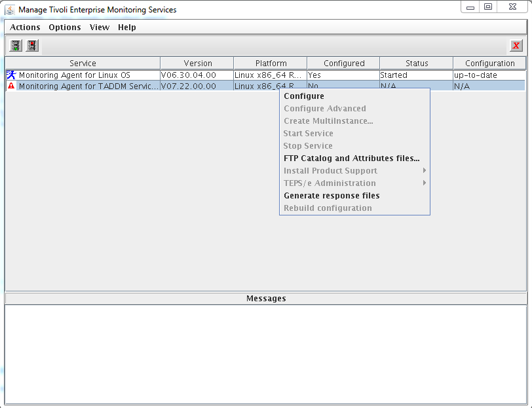Choose Generate response files in the context menu
This screenshot has width=532, height=408.
point(354,195)
